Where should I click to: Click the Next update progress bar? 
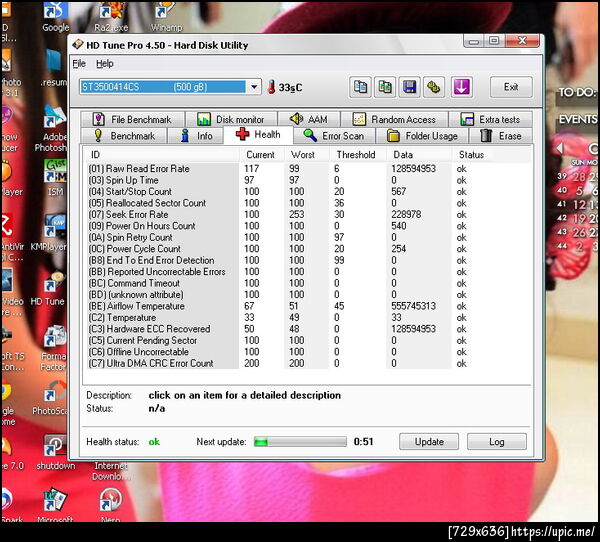point(300,442)
